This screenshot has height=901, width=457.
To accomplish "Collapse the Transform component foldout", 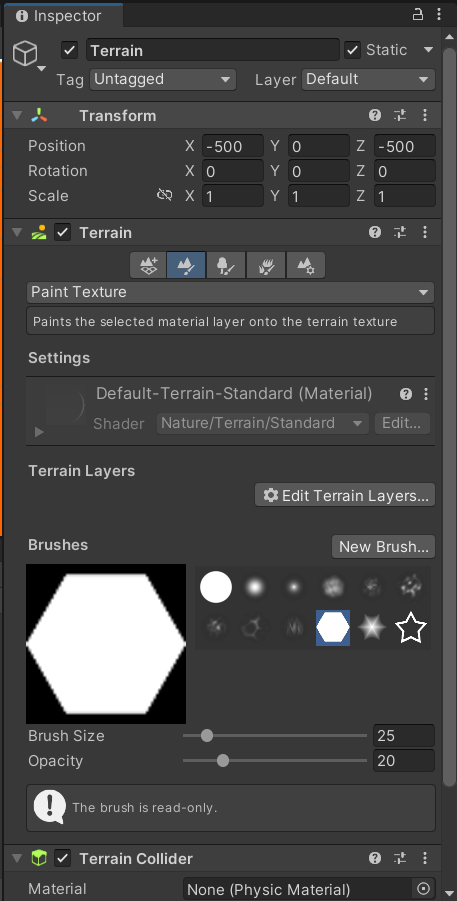I will (17, 115).
